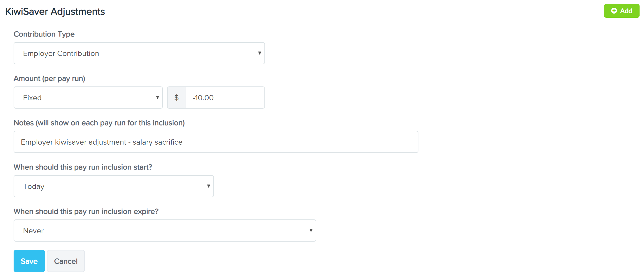644x279 pixels.
Task: Click the Amount (per pay run) label
Action: [x=49, y=78]
